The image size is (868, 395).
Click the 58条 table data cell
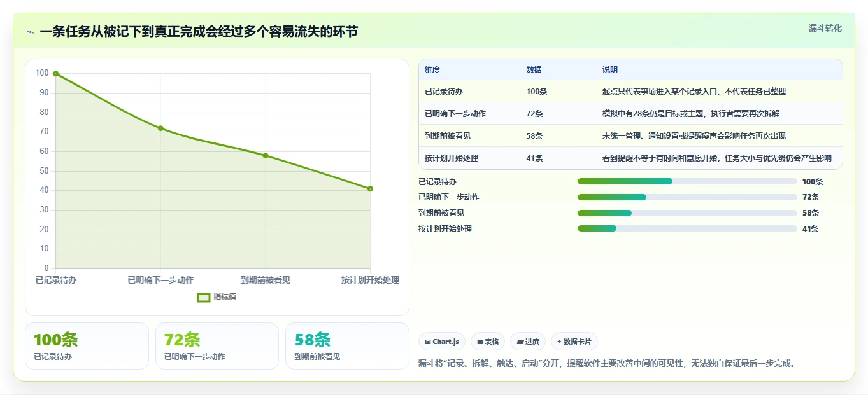pyautogui.click(x=535, y=136)
